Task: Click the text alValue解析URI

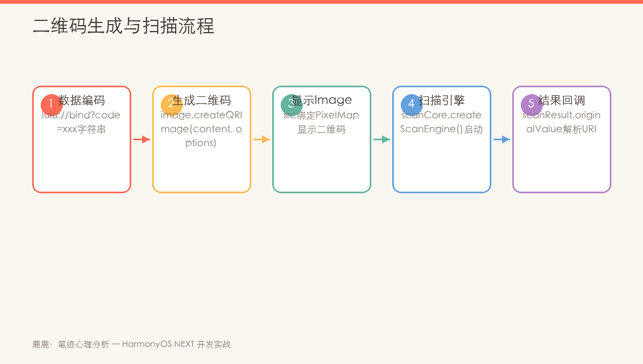Action: 562,130
